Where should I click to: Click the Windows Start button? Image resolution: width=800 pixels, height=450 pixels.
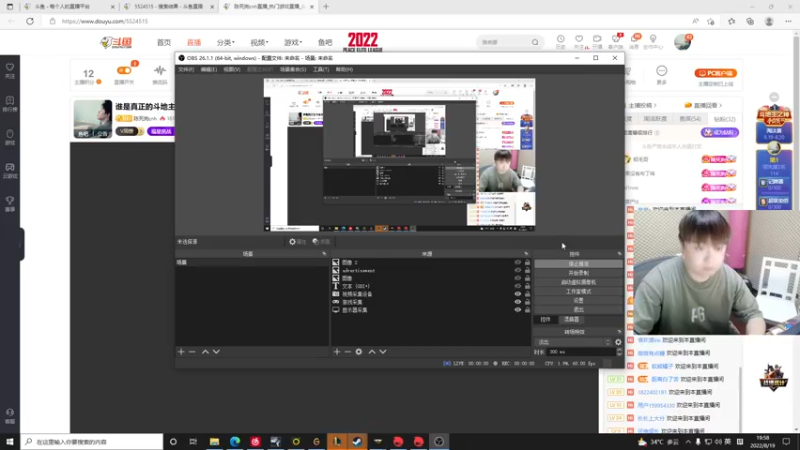10,441
